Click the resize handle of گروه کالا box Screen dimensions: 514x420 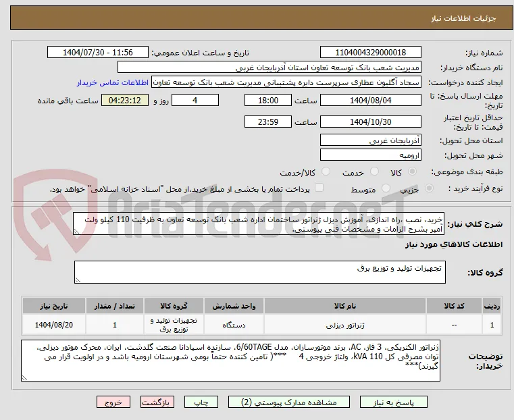pyautogui.click(x=78, y=280)
